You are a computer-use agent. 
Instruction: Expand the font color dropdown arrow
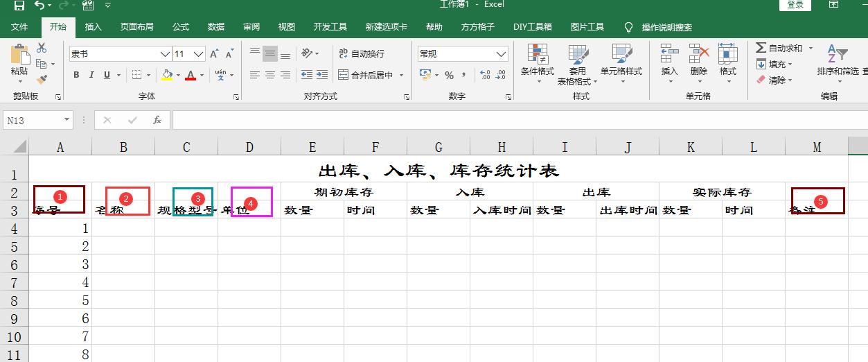click(x=202, y=75)
